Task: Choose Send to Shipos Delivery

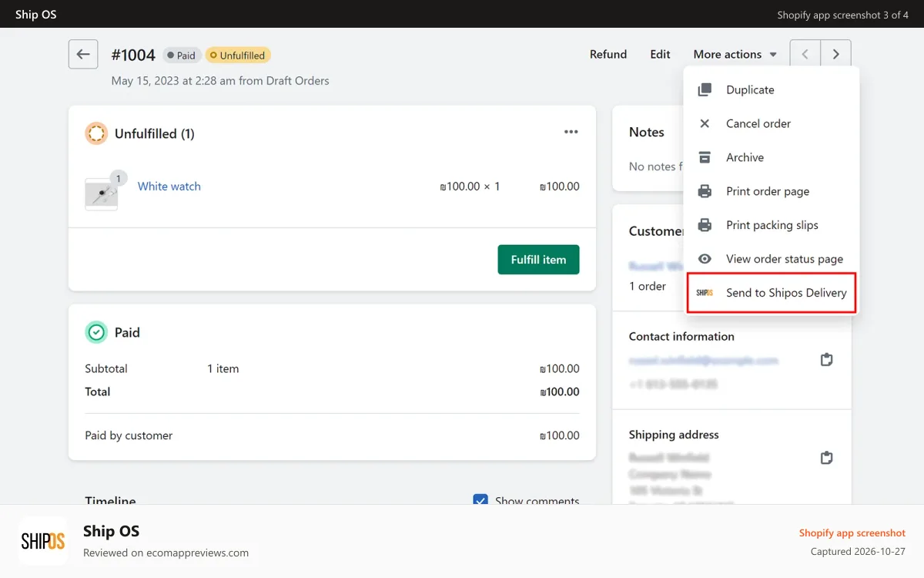Action: point(772,293)
